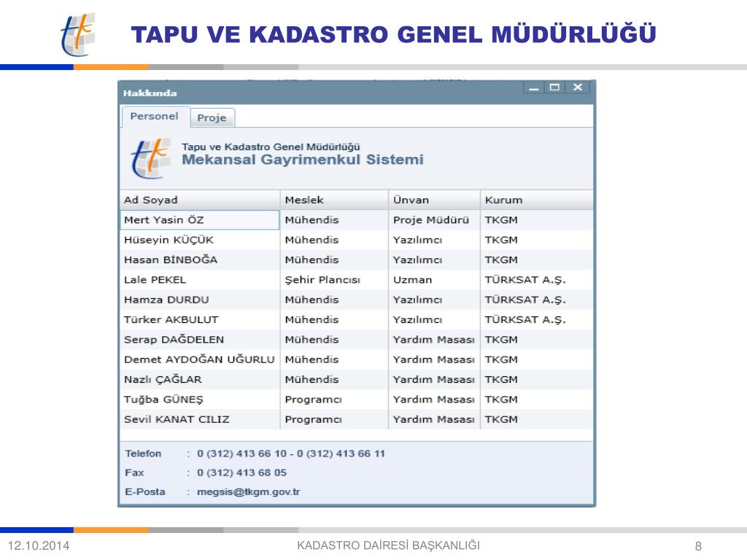Click Yazılımcı in Hüseyin KÜÇÜK's row
Viewport: 747px width, 560px height.
point(435,240)
